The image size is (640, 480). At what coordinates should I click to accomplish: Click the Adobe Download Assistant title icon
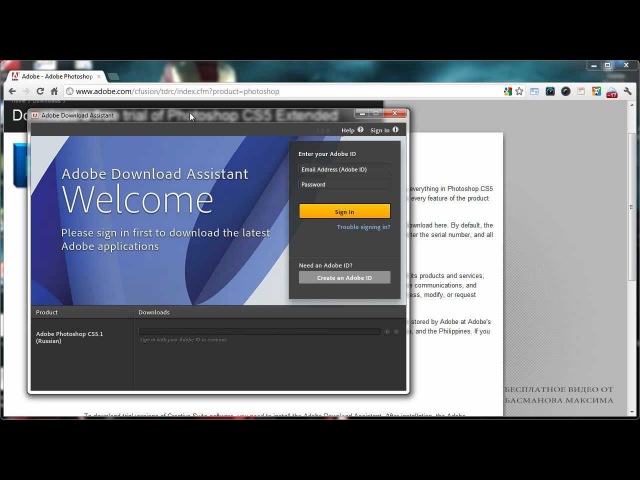coord(35,116)
